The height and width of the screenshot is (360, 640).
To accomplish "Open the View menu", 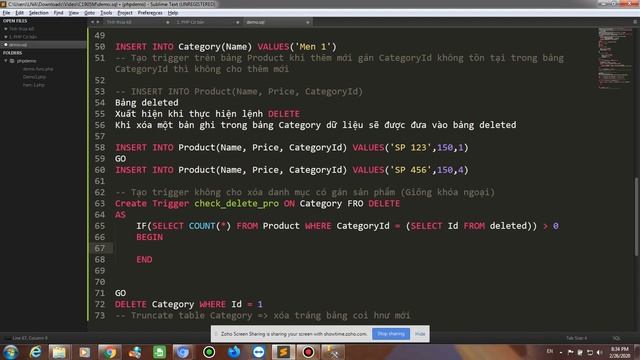I will click(x=74, y=13).
